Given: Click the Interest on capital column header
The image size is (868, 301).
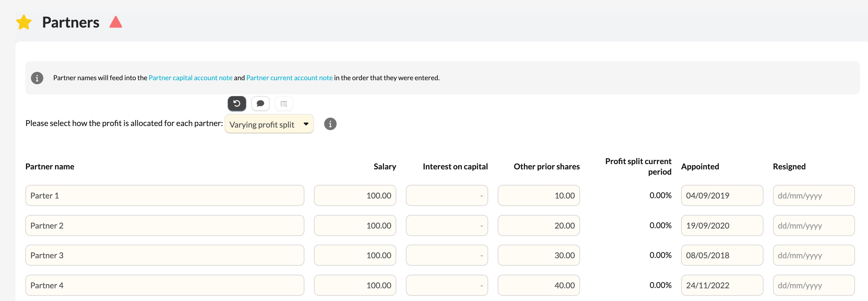Looking at the screenshot, I should [x=455, y=167].
